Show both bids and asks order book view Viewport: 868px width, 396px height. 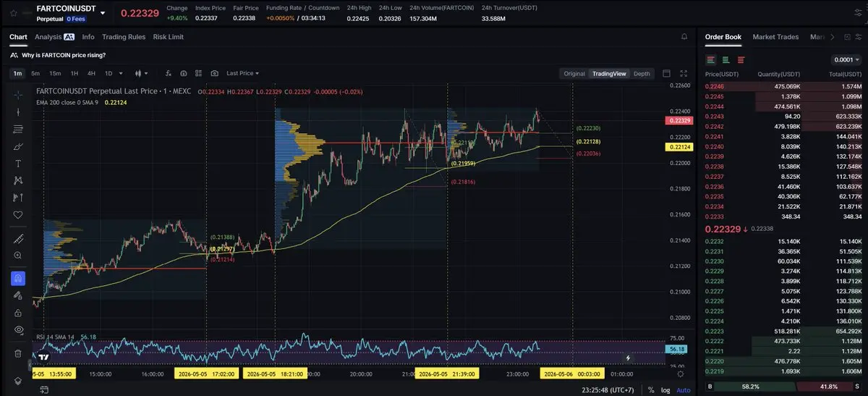click(x=711, y=59)
